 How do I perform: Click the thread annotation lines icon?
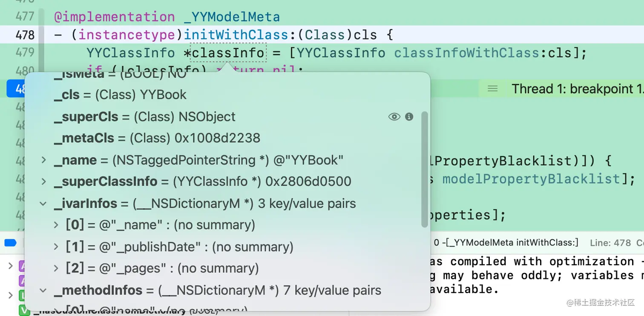click(x=493, y=89)
